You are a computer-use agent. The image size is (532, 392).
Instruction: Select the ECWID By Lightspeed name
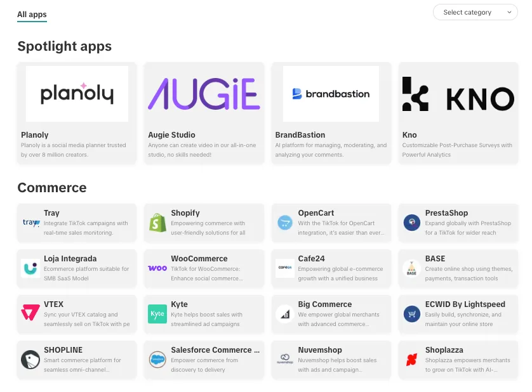(465, 304)
